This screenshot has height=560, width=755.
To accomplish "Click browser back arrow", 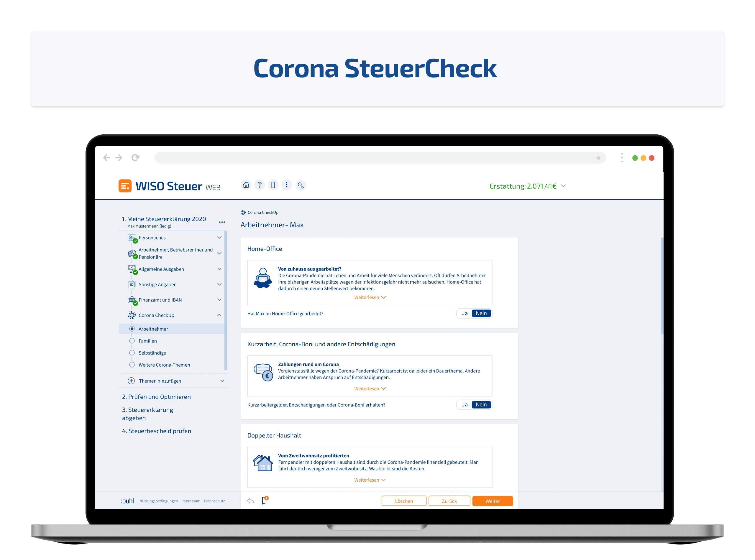I will point(106,158).
